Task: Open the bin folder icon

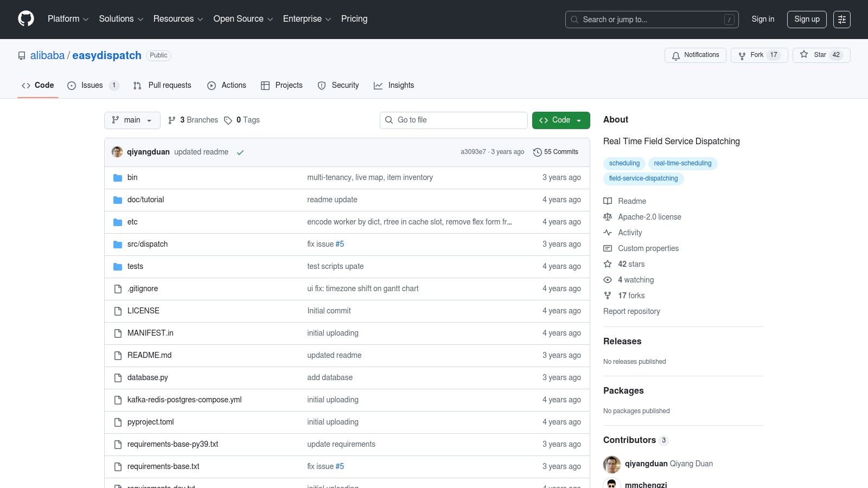Action: click(118, 178)
